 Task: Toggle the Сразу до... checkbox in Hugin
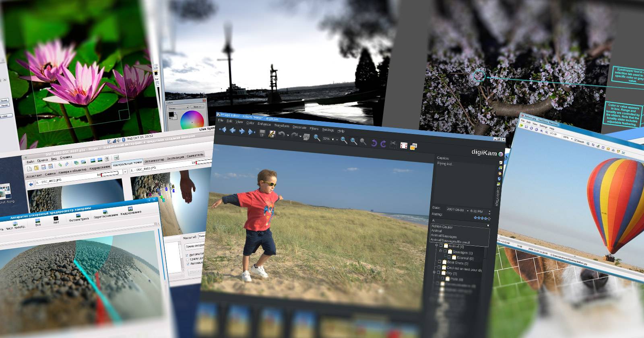tap(187, 260)
